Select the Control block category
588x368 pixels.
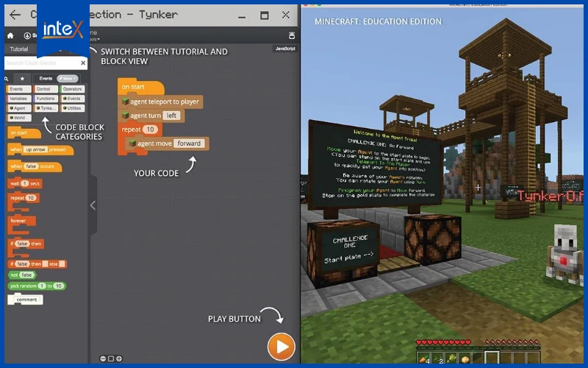(46, 89)
